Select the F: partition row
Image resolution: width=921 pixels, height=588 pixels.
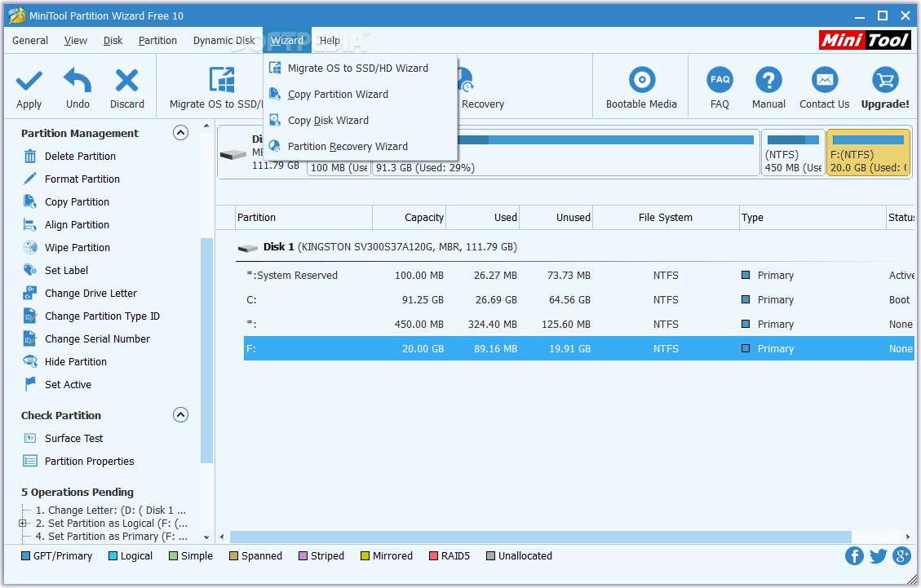(578, 349)
